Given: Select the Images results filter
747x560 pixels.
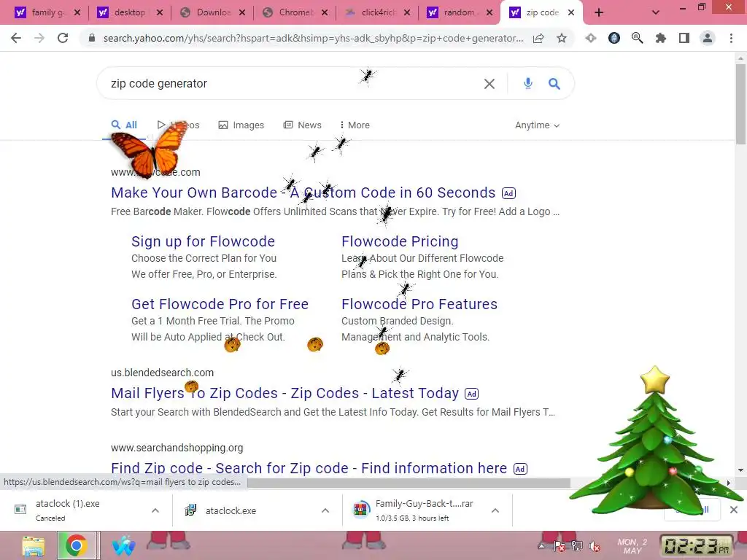Looking at the screenshot, I should coord(241,125).
